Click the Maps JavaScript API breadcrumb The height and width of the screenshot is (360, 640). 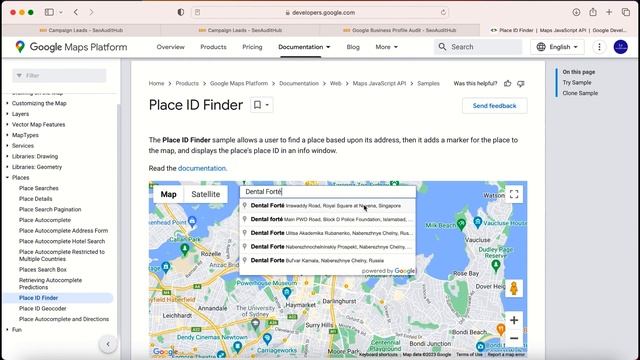pos(379,83)
